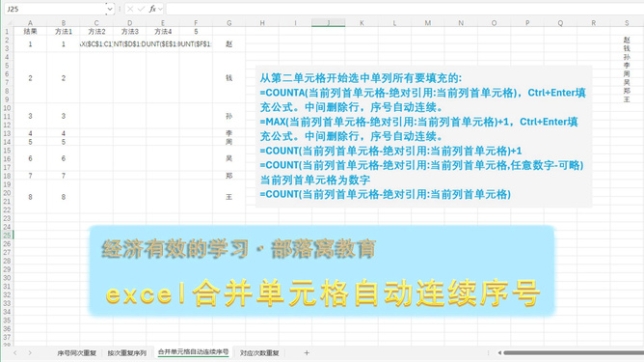
Task: Switch to the 按次重复序列 sheet tab
Action: [x=127, y=353]
